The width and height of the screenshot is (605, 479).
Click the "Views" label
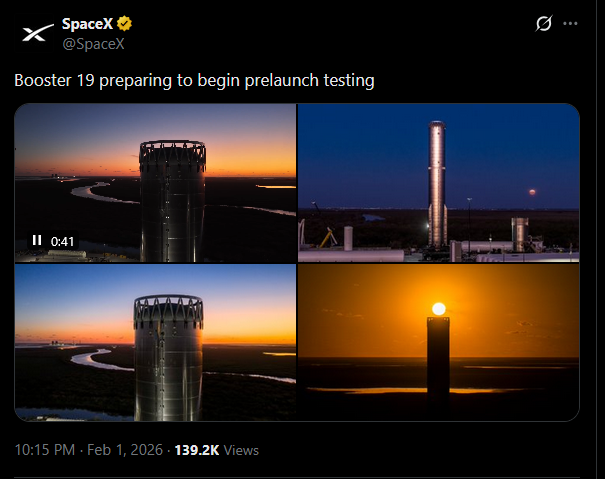241,450
